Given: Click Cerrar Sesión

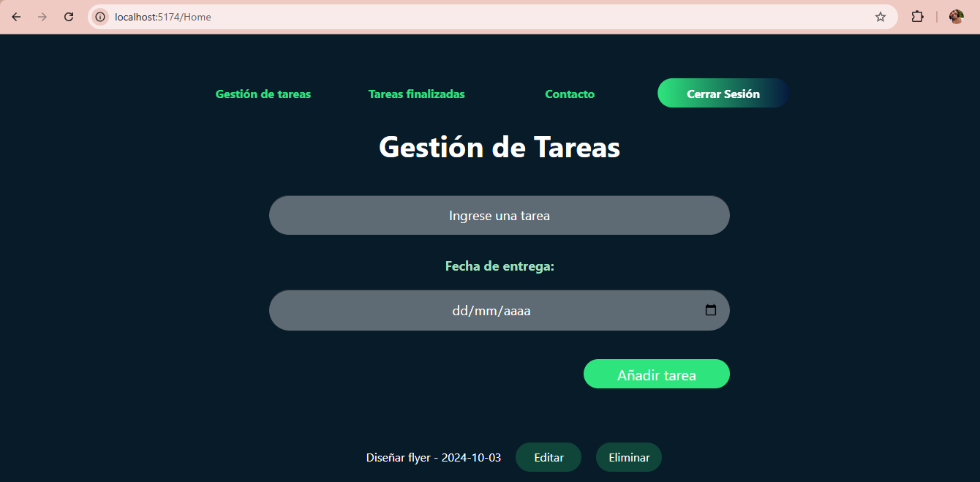Looking at the screenshot, I should (723, 93).
